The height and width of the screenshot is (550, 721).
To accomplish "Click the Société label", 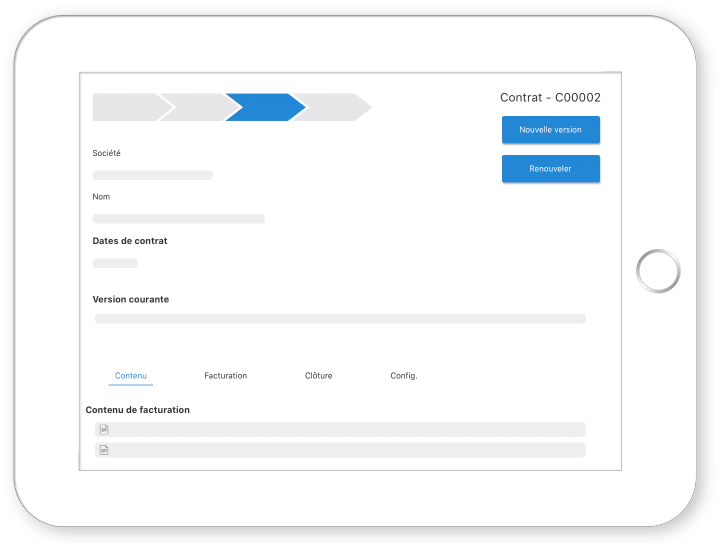I will [106, 153].
